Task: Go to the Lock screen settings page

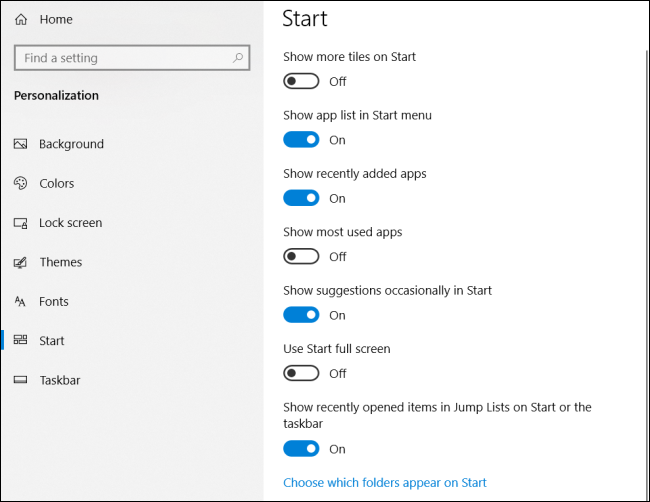Action: click(x=70, y=223)
